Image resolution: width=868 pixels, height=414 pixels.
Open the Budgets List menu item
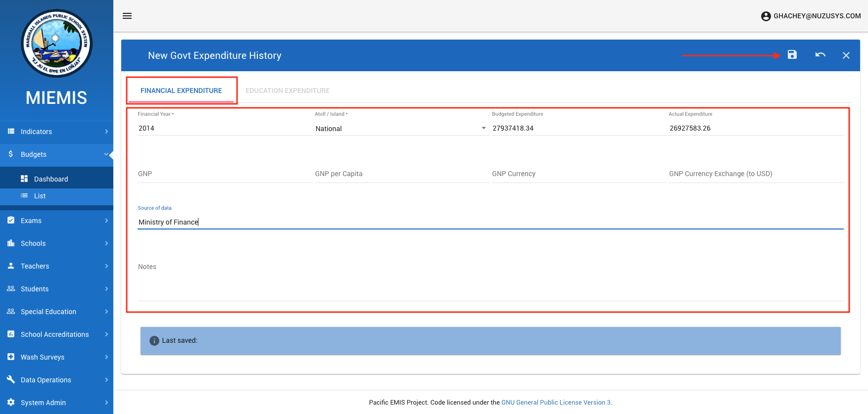pos(40,196)
